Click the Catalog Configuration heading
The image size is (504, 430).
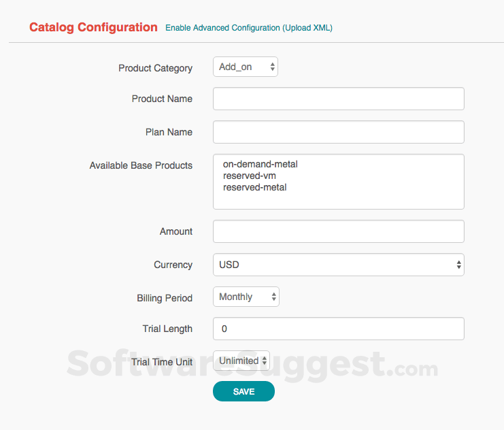[x=93, y=28]
